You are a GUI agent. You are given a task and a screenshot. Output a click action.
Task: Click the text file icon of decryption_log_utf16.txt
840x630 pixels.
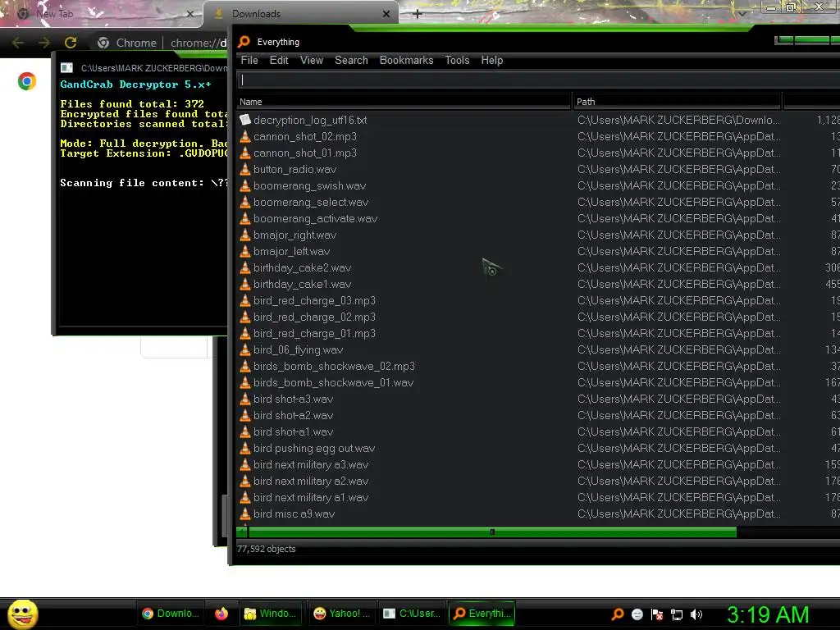tap(244, 120)
